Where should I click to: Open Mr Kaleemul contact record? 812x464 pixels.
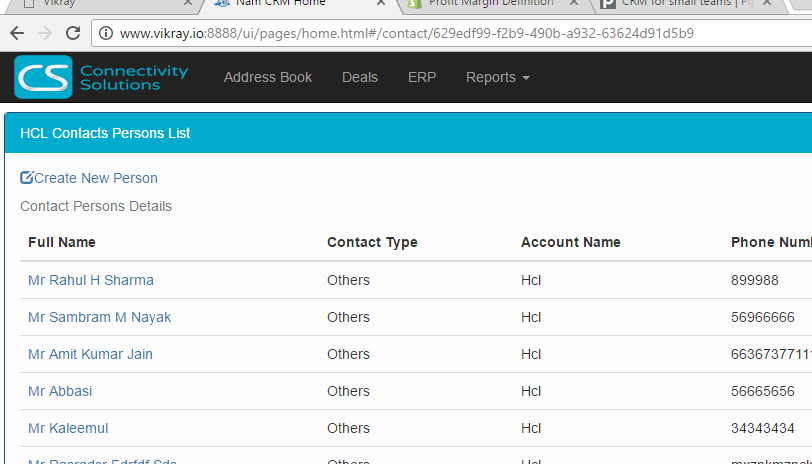pos(68,428)
